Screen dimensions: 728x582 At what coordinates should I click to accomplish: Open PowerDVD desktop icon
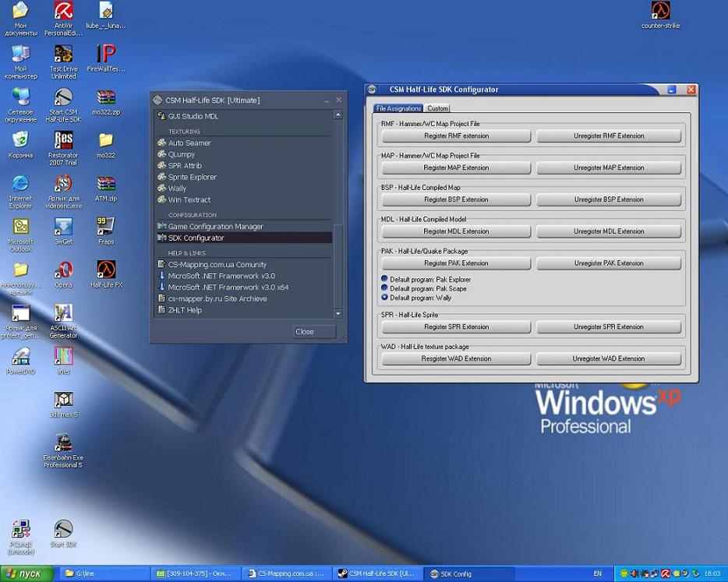pos(20,361)
